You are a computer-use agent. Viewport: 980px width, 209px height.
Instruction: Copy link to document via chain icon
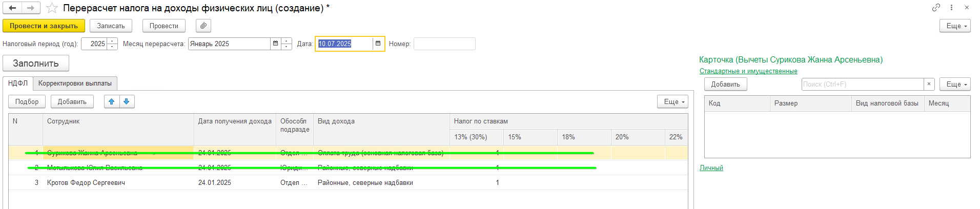coord(936,8)
